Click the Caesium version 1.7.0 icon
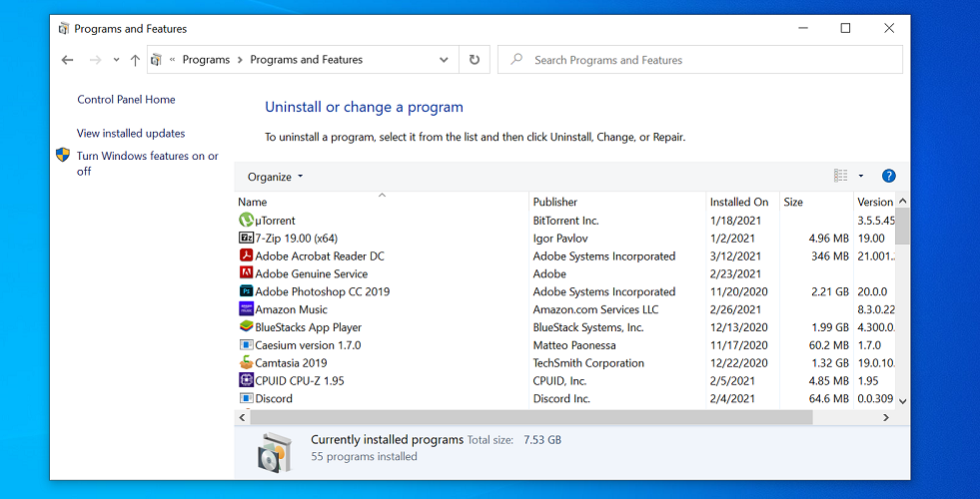This screenshot has width=980, height=499. tap(247, 344)
